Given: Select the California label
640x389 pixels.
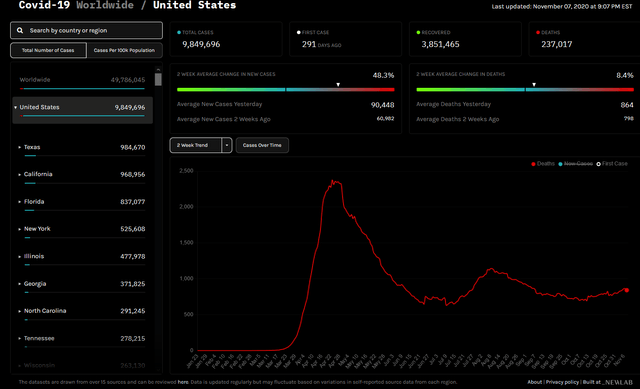Looking at the screenshot, I should 38,174.
